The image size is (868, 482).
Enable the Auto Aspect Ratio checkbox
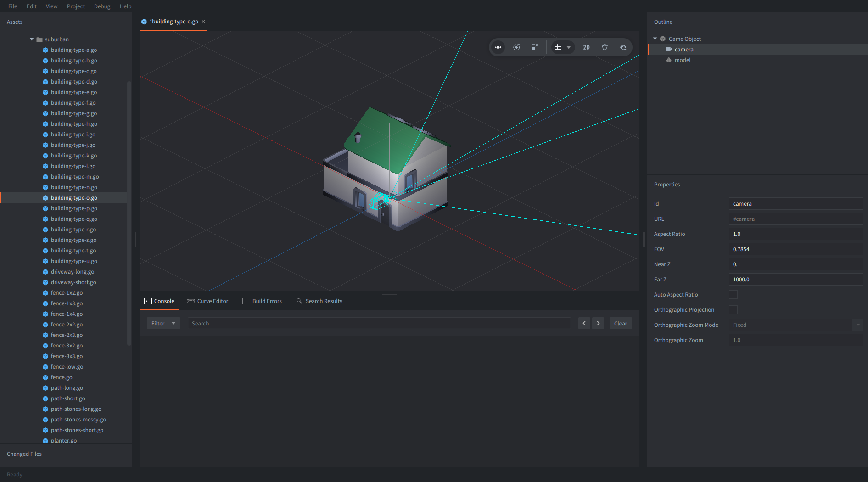pyautogui.click(x=733, y=295)
